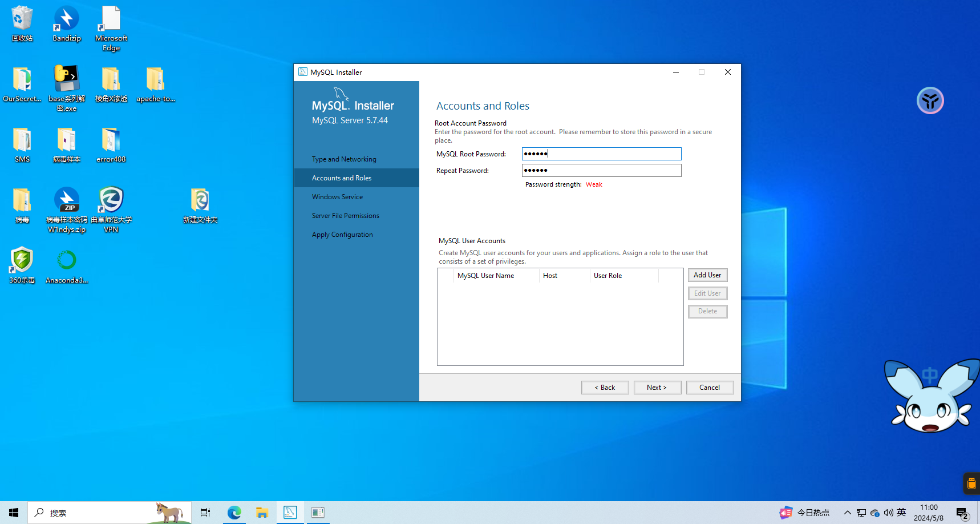Click the MySQL Installer taskbar icon

290,513
